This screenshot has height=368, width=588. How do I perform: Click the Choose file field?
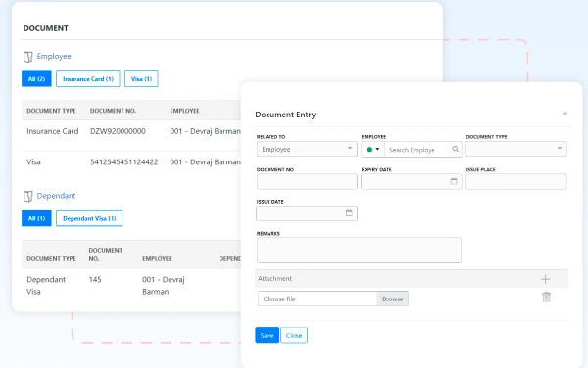318,299
